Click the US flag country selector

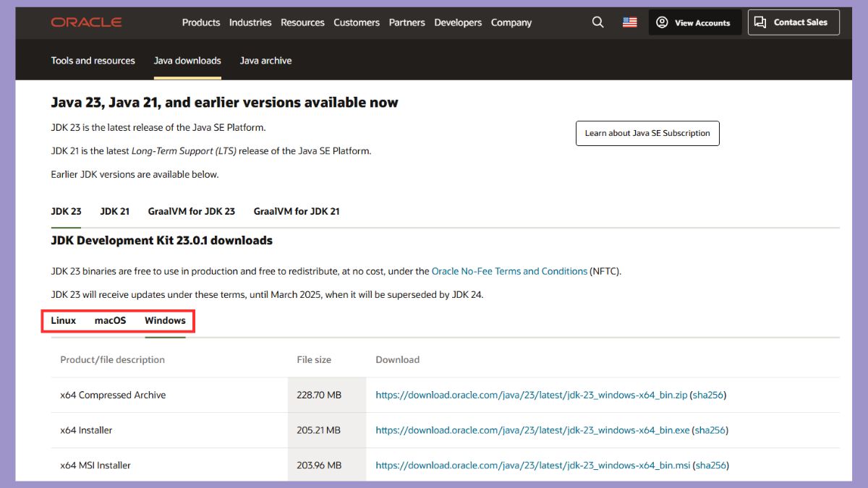pyautogui.click(x=630, y=22)
